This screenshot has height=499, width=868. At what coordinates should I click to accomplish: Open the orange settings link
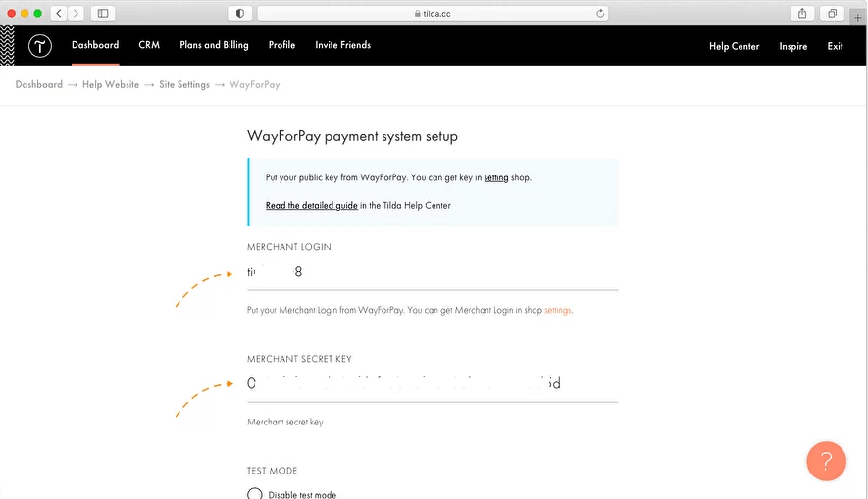tap(557, 311)
